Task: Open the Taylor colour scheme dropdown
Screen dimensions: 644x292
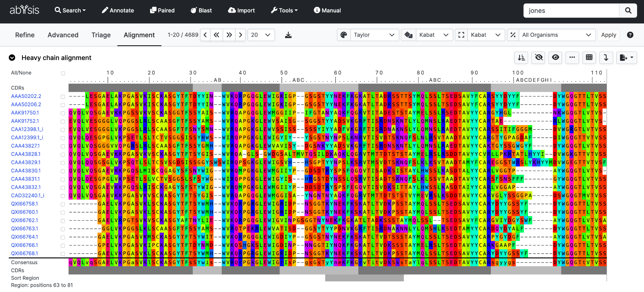Action: [x=374, y=35]
